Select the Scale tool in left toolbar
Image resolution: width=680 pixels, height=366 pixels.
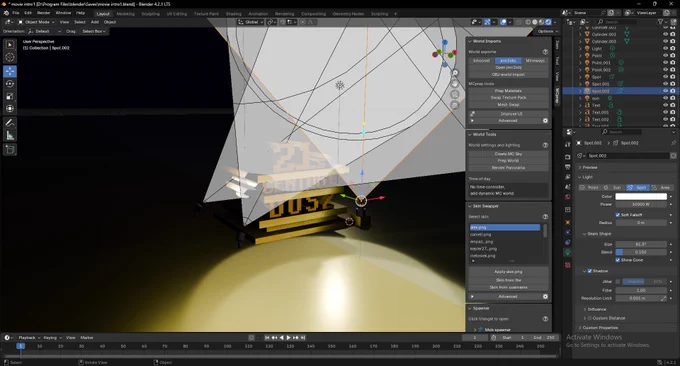(10, 96)
